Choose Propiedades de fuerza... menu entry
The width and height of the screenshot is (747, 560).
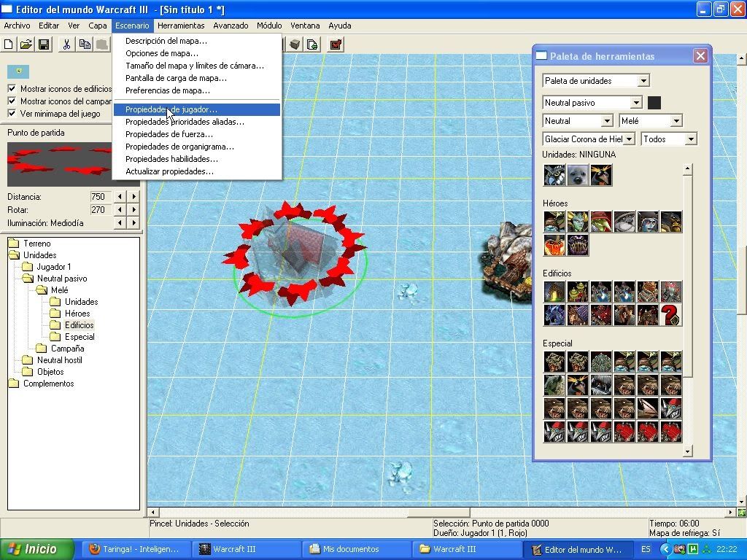click(x=197, y=134)
